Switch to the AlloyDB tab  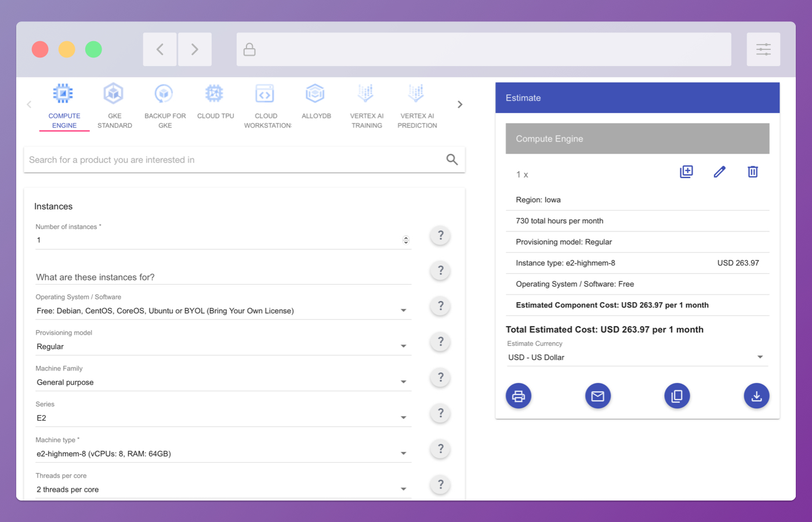tap(317, 107)
